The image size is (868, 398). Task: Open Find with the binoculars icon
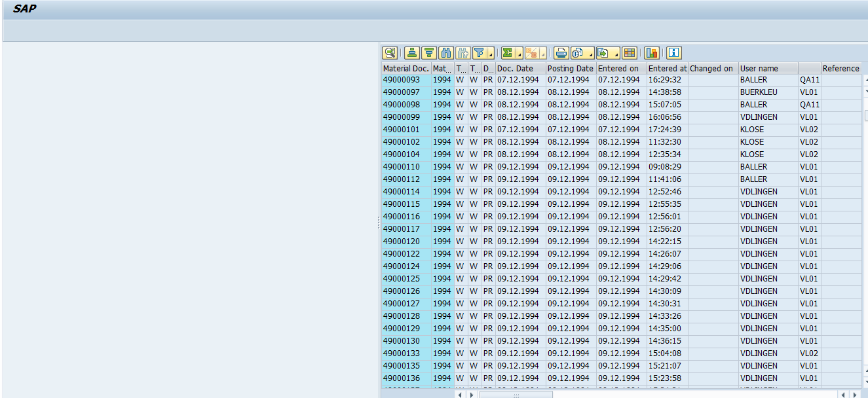coord(445,53)
